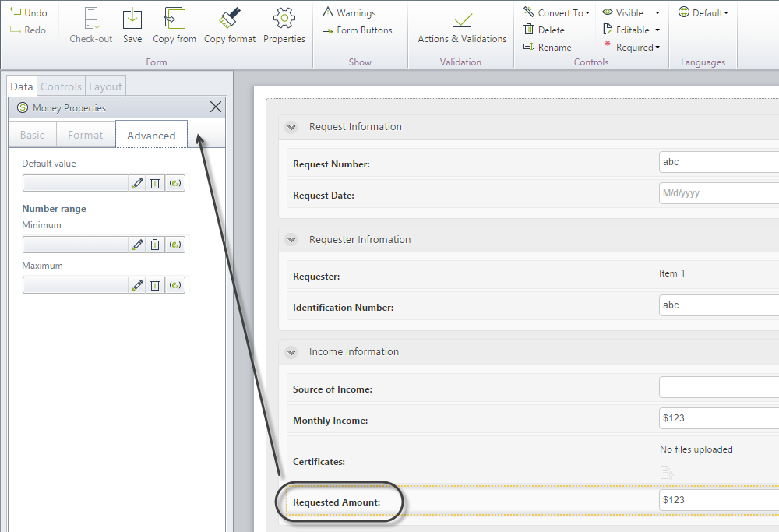Select the Certificates label
This screenshot has width=779, height=532.
pos(319,461)
